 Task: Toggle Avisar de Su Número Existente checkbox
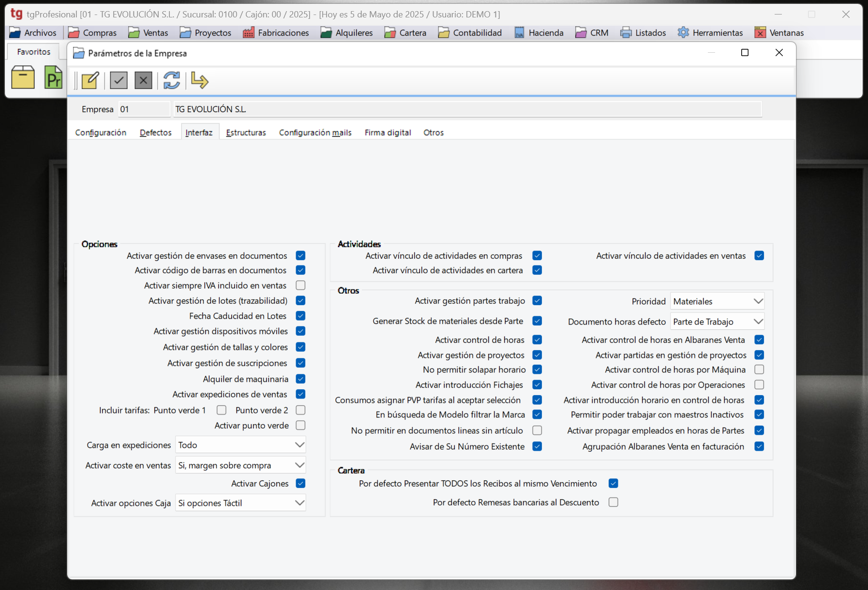pos(537,446)
